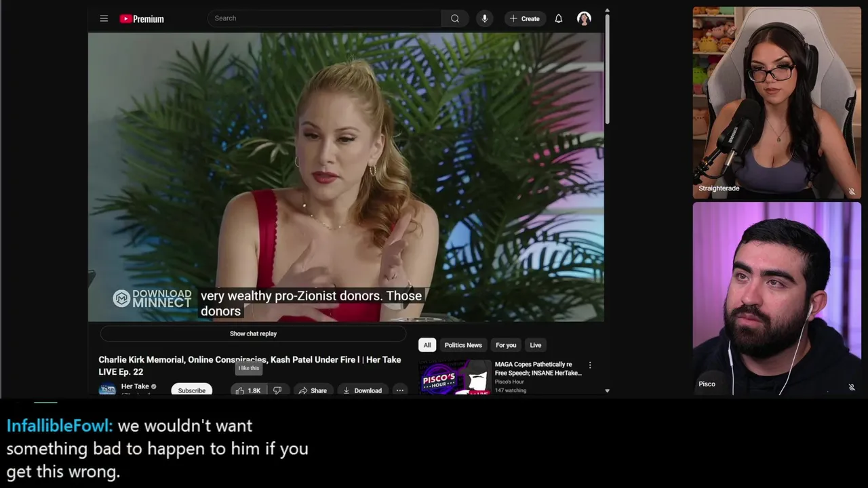The image size is (868, 488).
Task: Select the Politics News chip
Action: [463, 345]
